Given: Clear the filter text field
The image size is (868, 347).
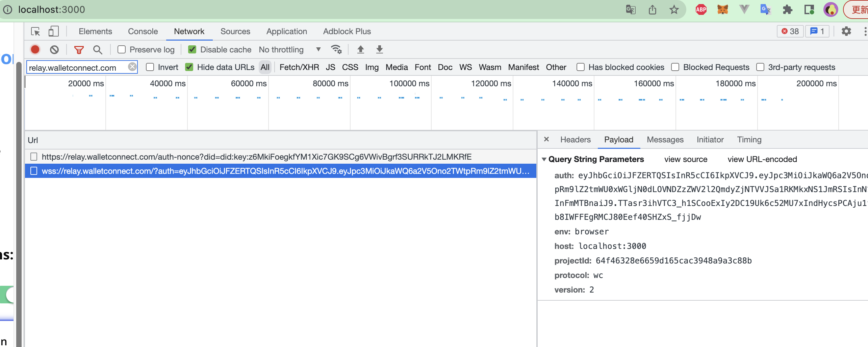Looking at the screenshot, I should [x=132, y=67].
